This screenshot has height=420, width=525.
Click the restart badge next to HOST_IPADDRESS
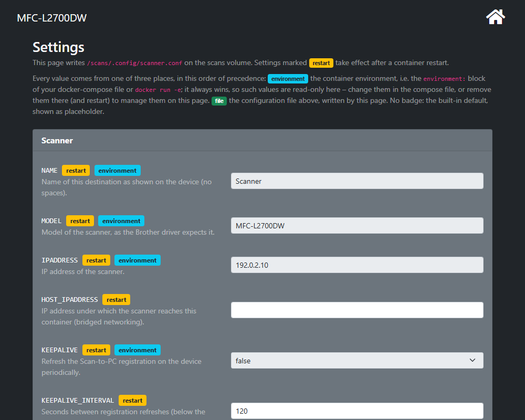[x=116, y=300]
